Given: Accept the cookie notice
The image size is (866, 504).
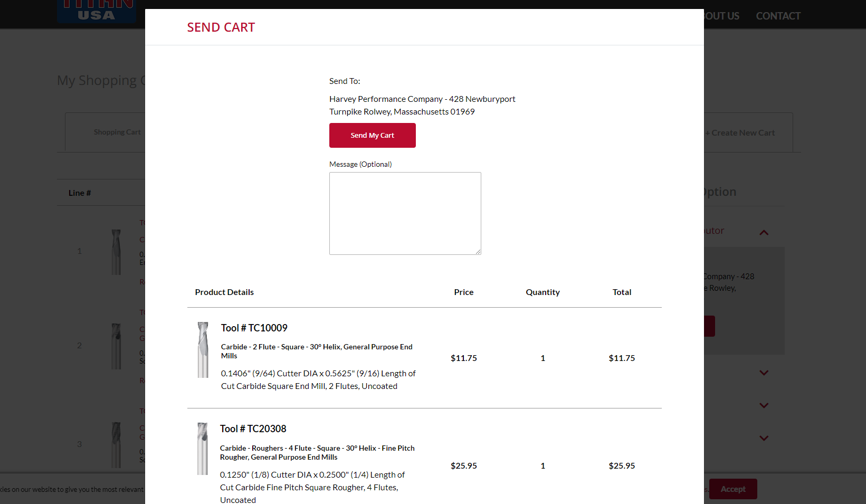Looking at the screenshot, I should pyautogui.click(x=732, y=489).
